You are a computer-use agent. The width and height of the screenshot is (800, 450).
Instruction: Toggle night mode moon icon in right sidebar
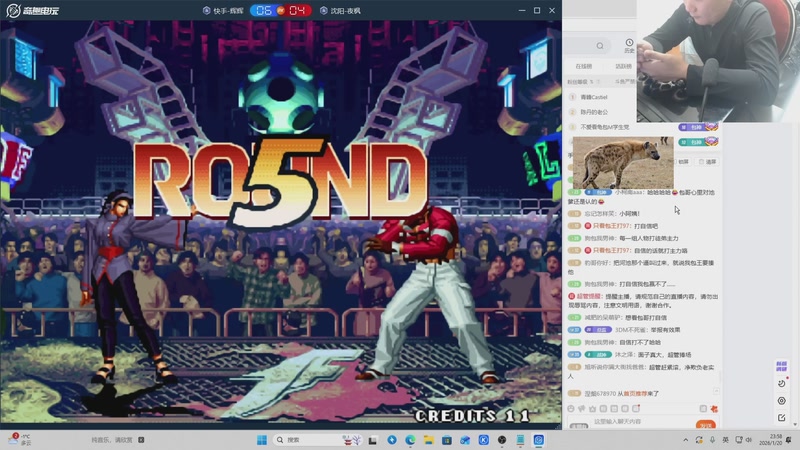pyautogui.click(x=782, y=383)
